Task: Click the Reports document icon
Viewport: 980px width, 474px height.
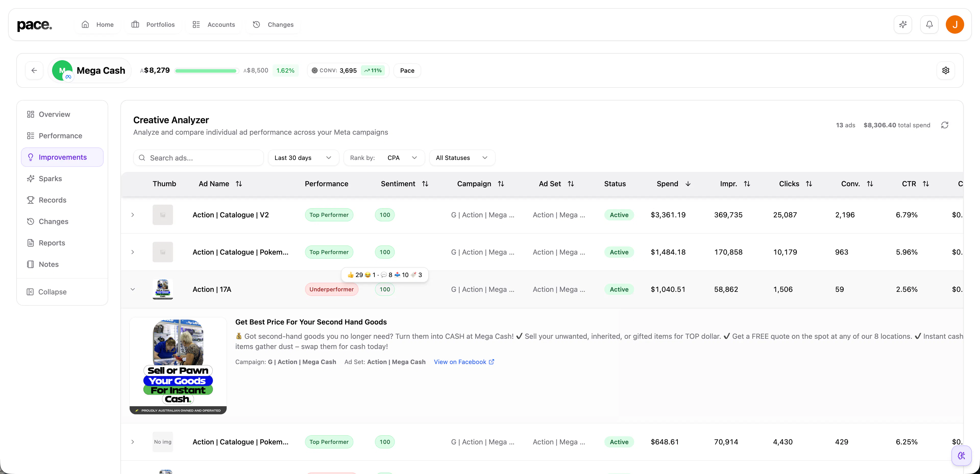Action: coord(31,243)
